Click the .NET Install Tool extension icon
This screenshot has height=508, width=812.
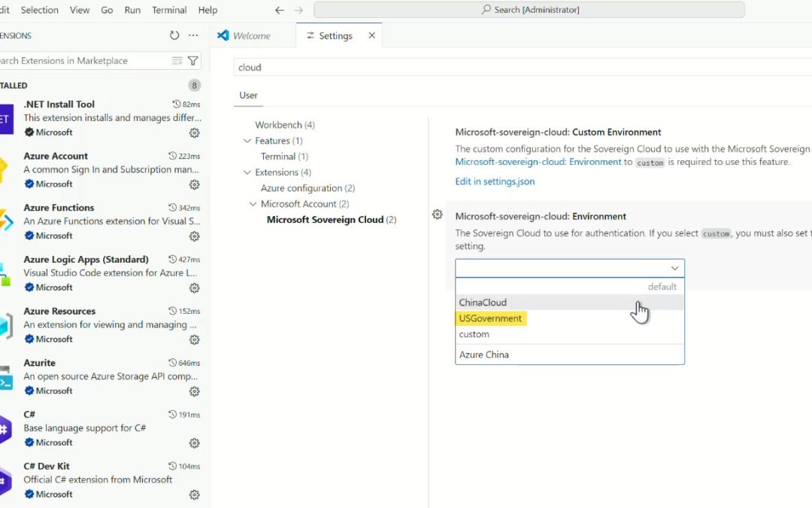6,119
